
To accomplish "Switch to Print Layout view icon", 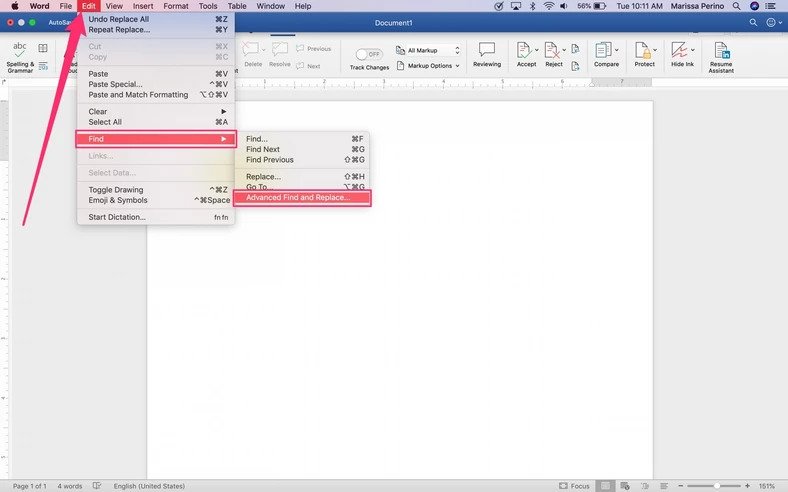I will [x=606, y=486].
